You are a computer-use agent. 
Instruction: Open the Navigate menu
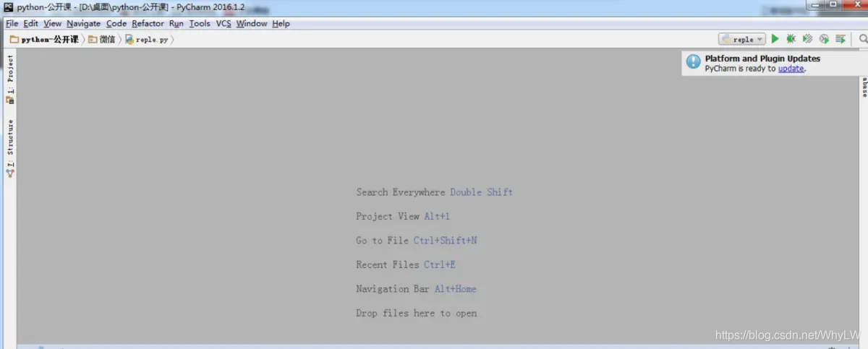[83, 23]
